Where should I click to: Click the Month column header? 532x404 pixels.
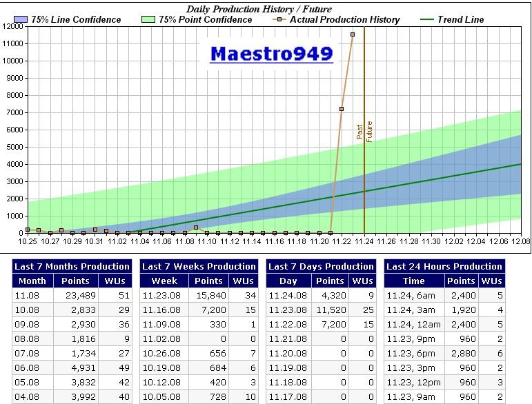[x=32, y=281]
